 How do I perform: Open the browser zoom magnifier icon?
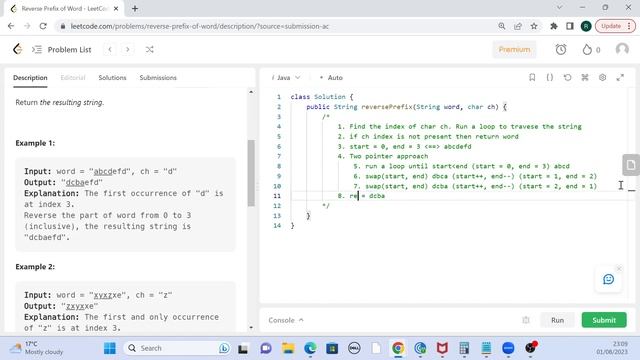pyautogui.click(x=502, y=26)
